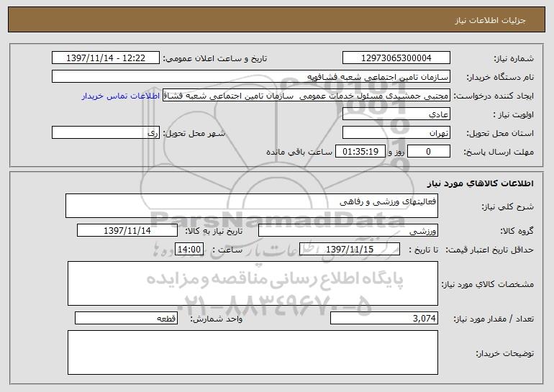
Task: Click the استان محل تحویل field تهران
Action: (x=396, y=133)
